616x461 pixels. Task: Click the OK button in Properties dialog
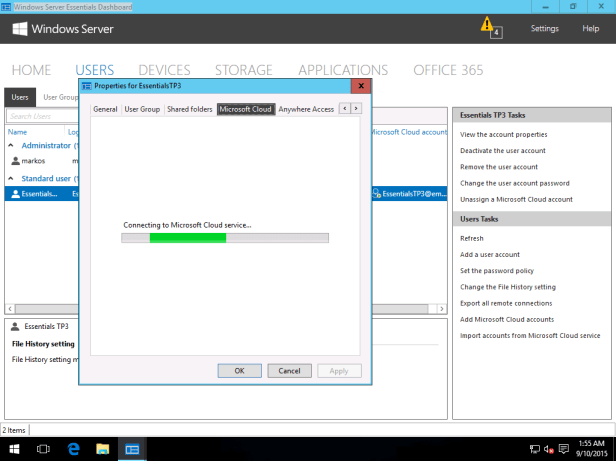[239, 370]
